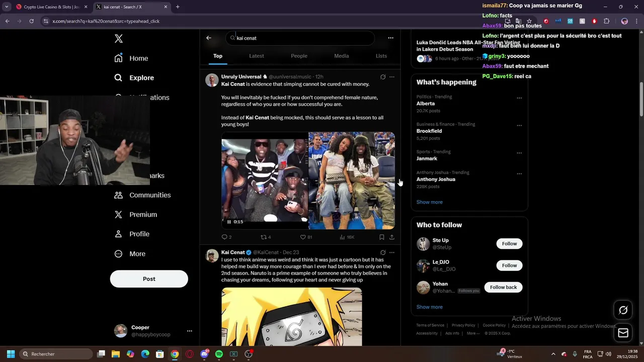This screenshot has height=362, width=644.
Task: Open the Windows Start menu
Action: point(11,354)
